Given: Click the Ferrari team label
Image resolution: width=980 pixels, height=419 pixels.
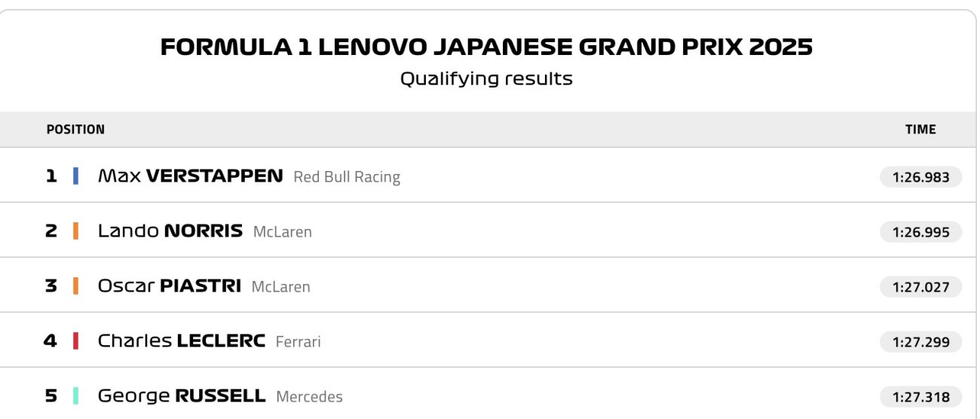Looking at the screenshot, I should tap(299, 342).
